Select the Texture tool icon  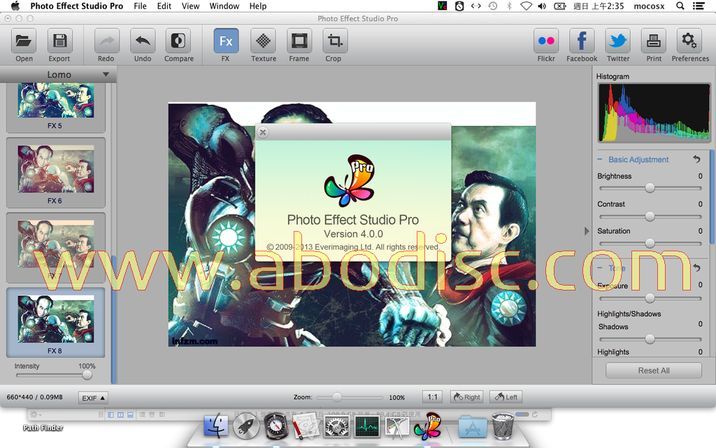click(x=263, y=42)
